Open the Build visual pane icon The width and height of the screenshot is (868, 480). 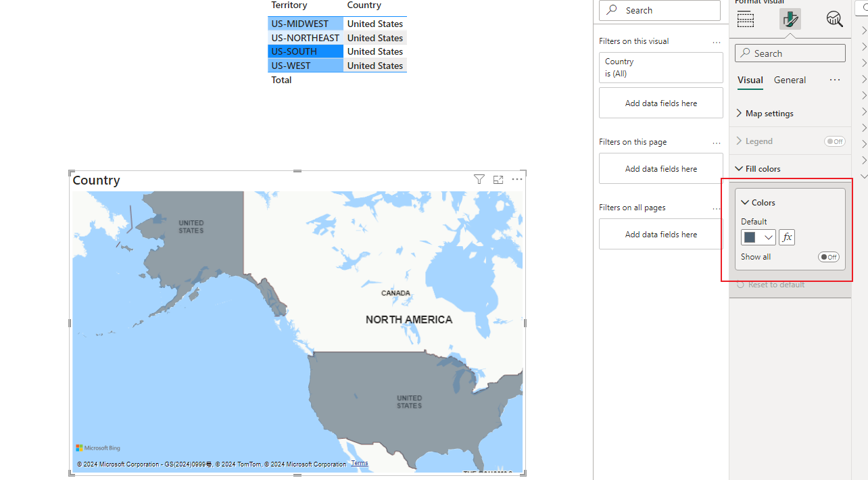[x=746, y=19]
